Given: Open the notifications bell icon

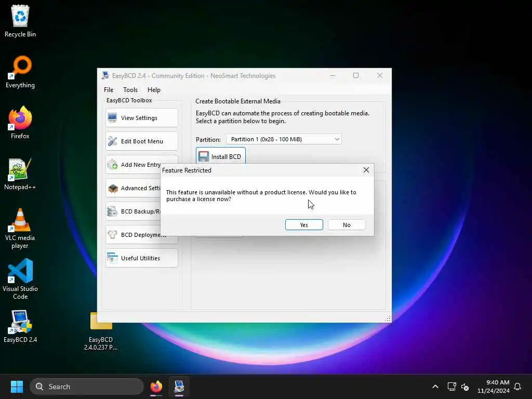Looking at the screenshot, I should pos(517,387).
